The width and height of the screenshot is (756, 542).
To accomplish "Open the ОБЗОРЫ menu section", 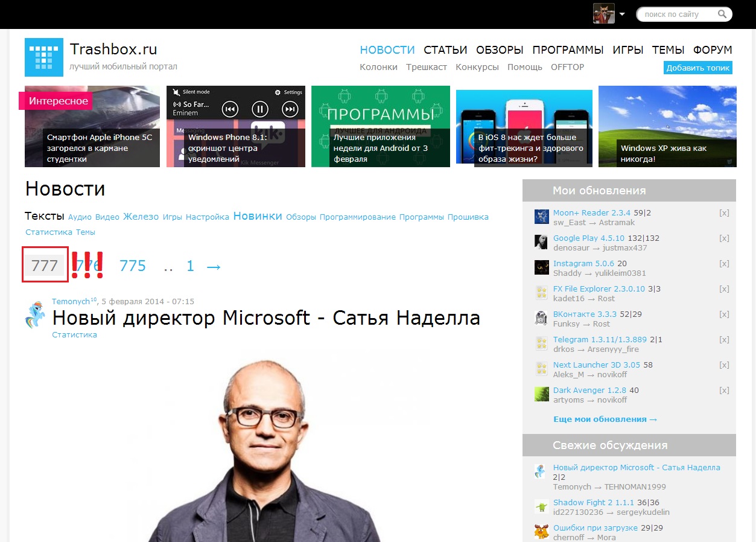I will click(x=499, y=50).
